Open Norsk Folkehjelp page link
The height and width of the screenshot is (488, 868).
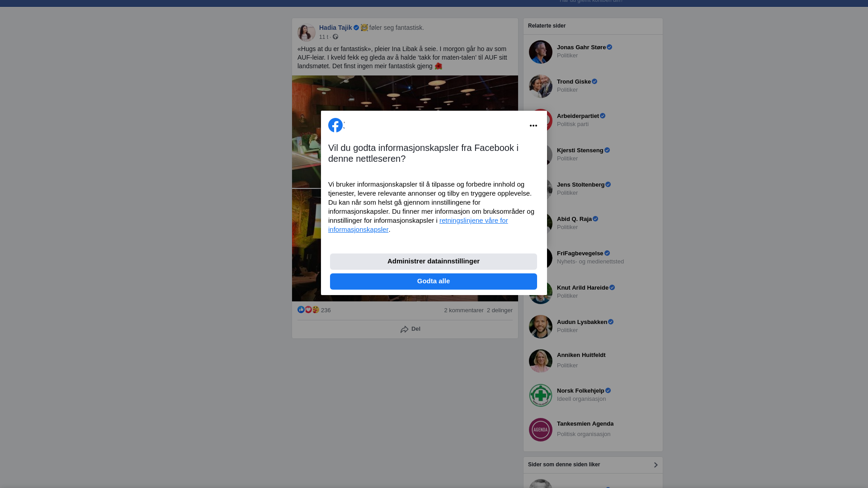(580, 391)
